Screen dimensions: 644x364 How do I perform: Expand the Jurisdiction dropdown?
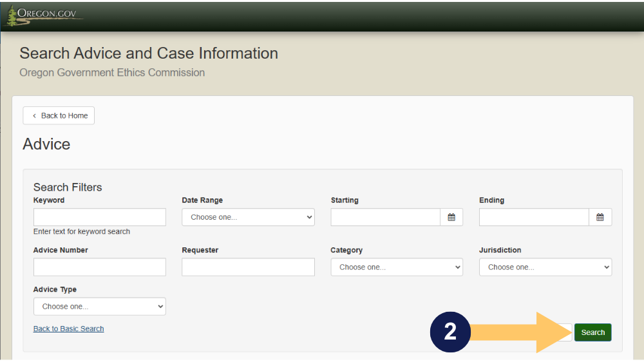pos(545,267)
